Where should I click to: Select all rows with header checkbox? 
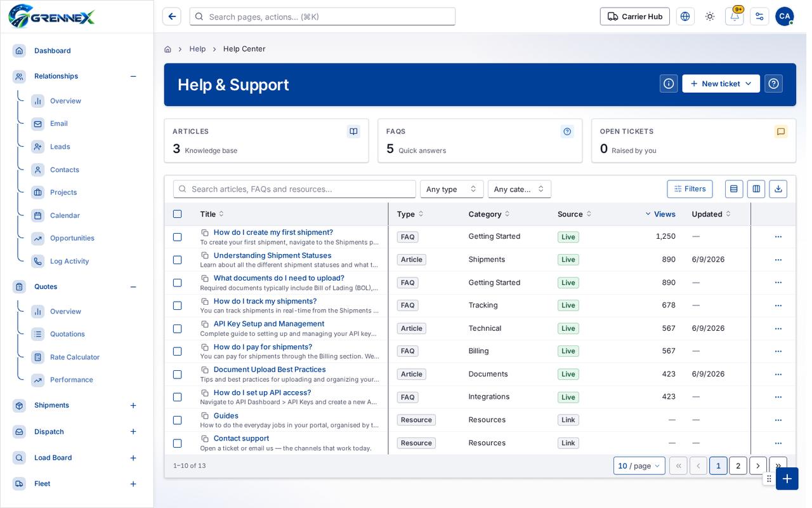click(178, 214)
